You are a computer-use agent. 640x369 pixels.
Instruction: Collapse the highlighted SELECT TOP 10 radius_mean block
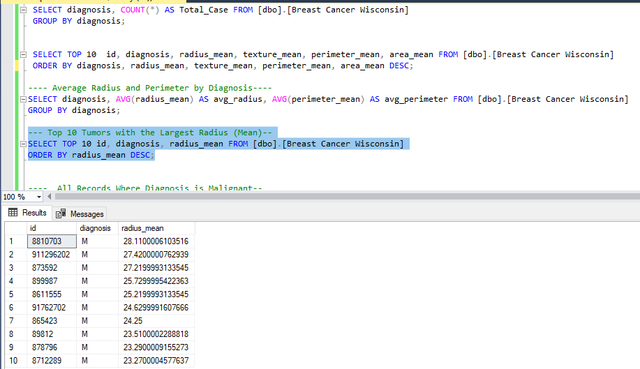[x=23, y=144]
